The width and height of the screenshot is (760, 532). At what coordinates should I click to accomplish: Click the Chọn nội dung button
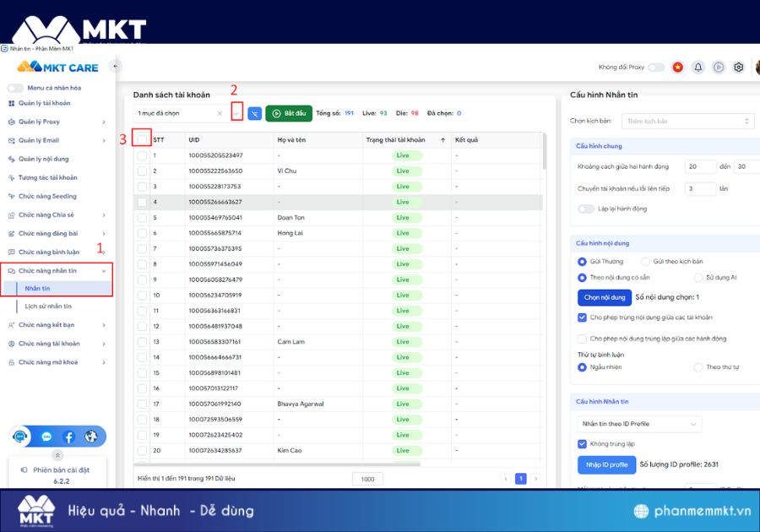pos(604,297)
